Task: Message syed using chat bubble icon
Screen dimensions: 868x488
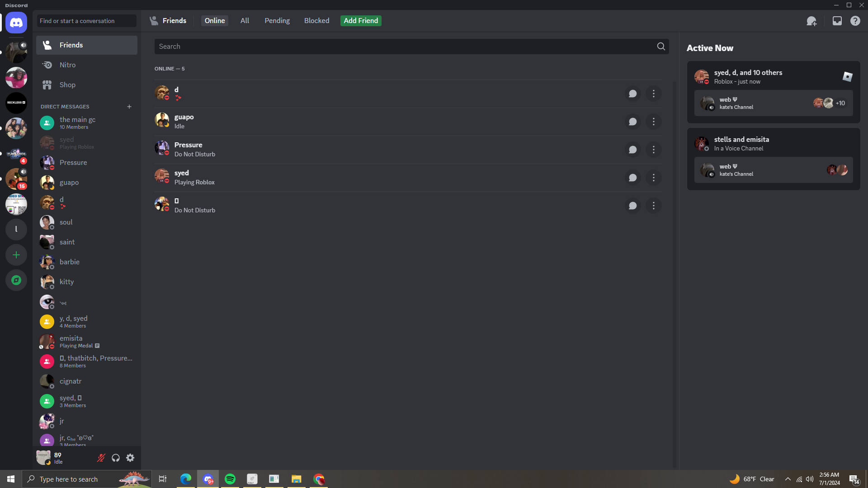Action: click(x=633, y=178)
